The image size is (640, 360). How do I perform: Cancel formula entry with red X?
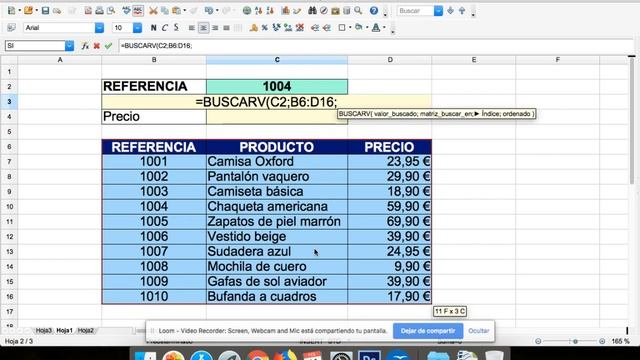pos(97,46)
